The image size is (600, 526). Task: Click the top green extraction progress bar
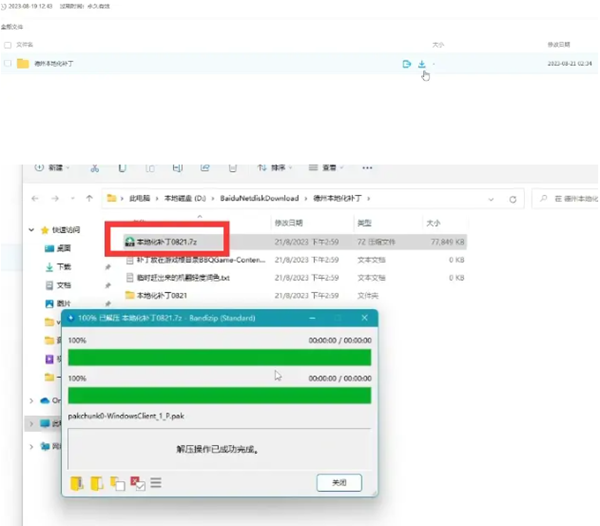coord(220,357)
